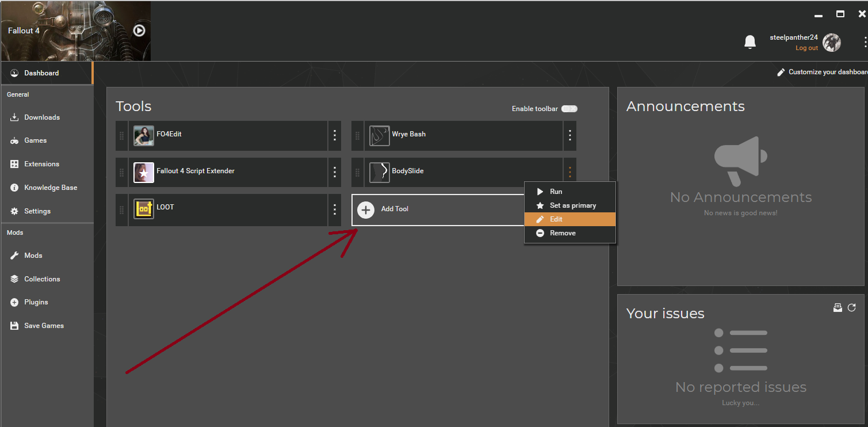This screenshot has height=427, width=868.
Task: Click the LOOT tool name
Action: coord(165,207)
